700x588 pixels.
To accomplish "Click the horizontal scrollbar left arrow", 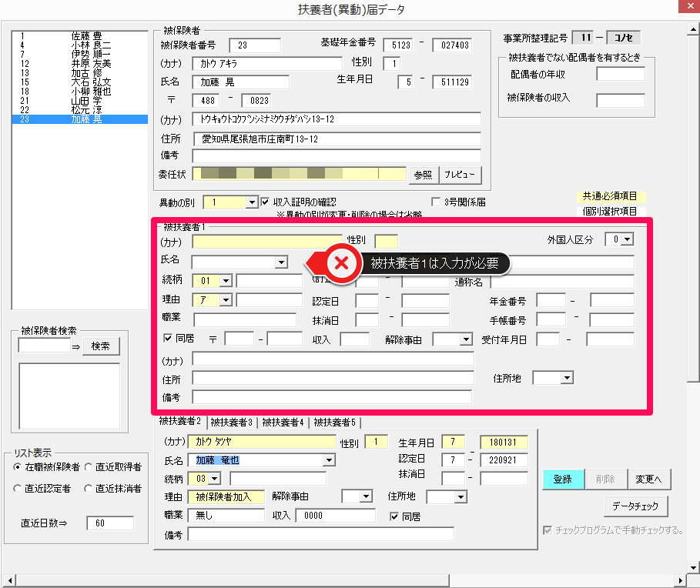I will pos(10,580).
